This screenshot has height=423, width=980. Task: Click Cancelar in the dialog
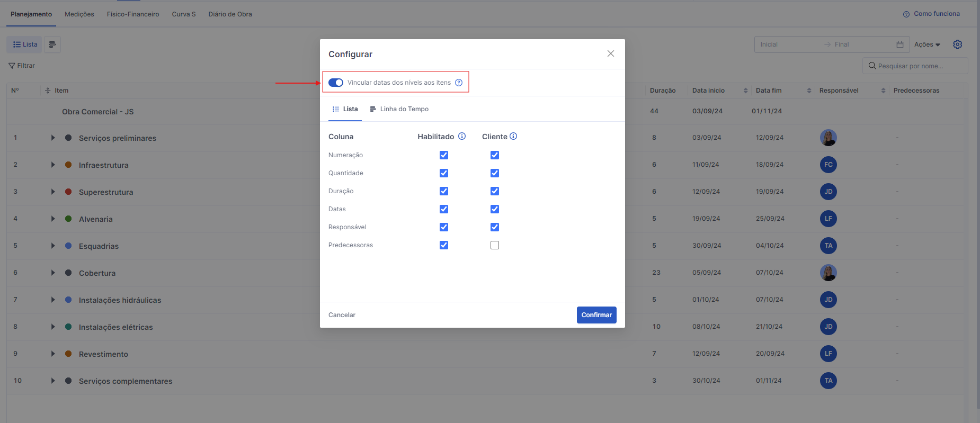click(x=342, y=315)
